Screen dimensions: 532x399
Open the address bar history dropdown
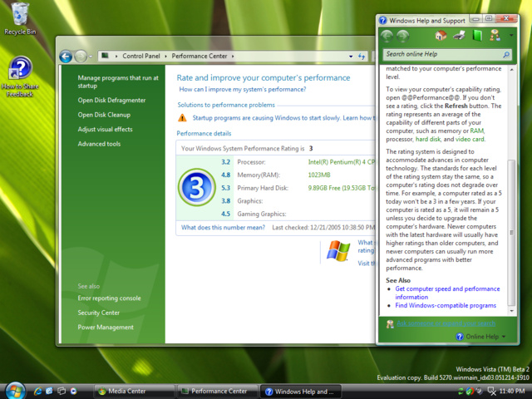tap(351, 57)
